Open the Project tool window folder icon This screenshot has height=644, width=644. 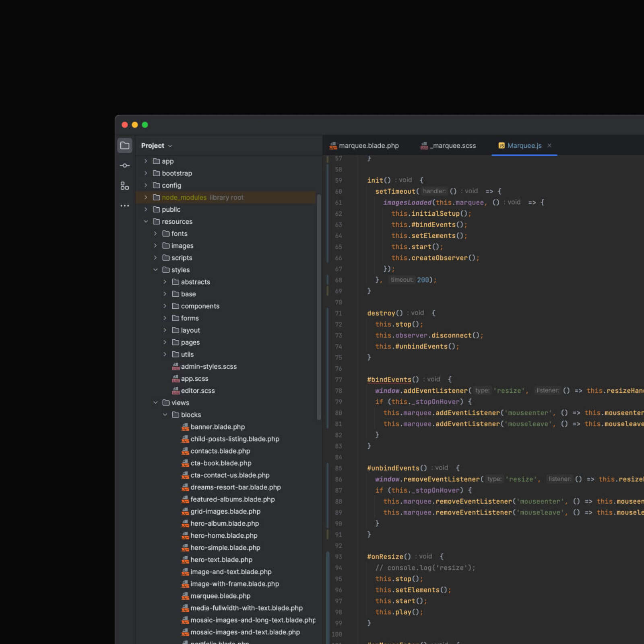click(125, 145)
